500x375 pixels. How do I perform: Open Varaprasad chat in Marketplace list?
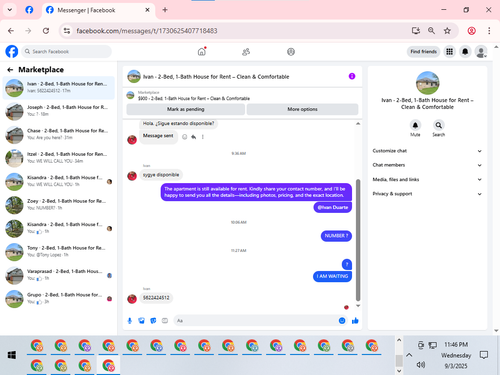59,275
